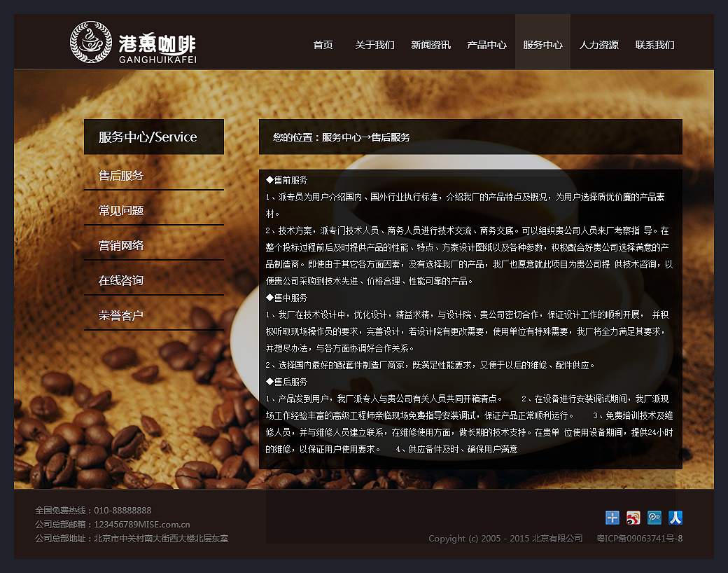Open the Sina Weibo sharing icon
Screen dimensions: 728x573
[x=633, y=518]
